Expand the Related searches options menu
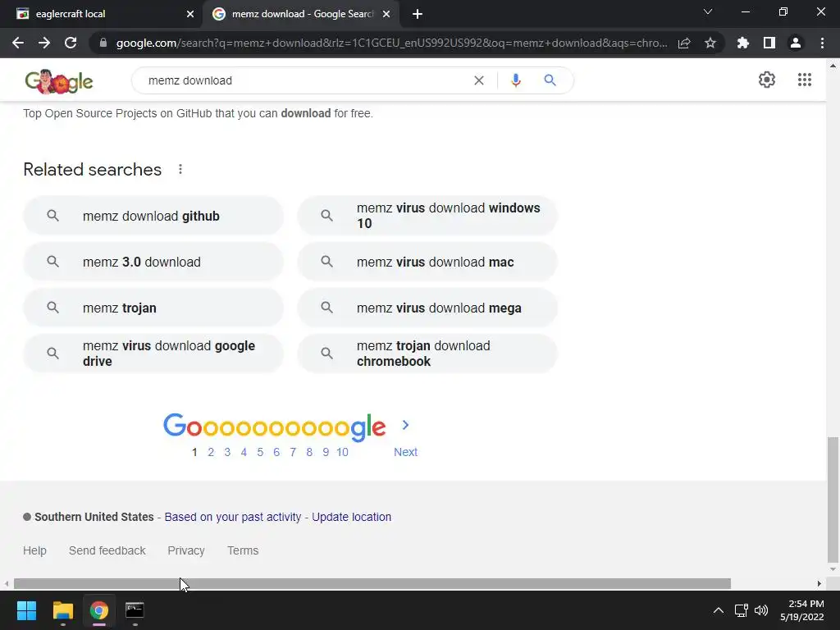Viewport: 840px width, 630px height. pos(180,170)
